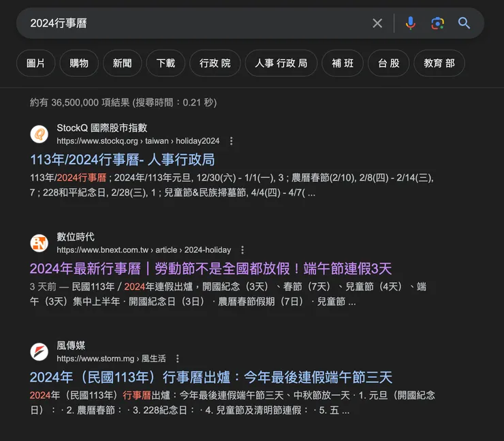Open Google Lens image search icon
This screenshot has width=504, height=441.
point(437,23)
